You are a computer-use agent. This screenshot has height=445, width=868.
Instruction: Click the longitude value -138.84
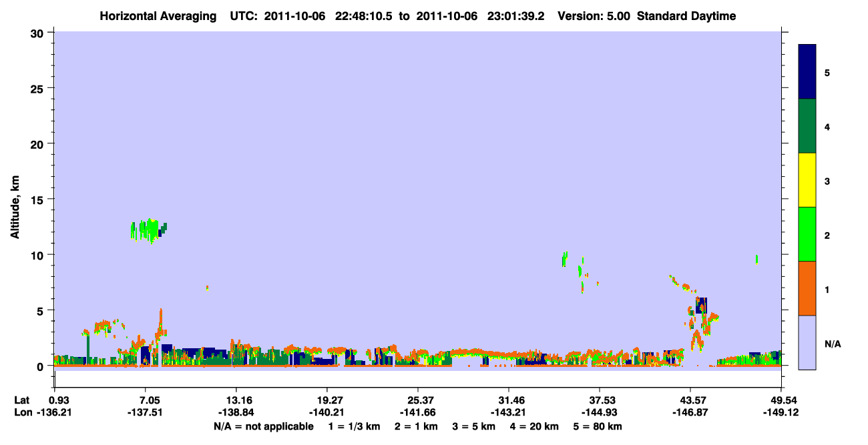pos(236,413)
